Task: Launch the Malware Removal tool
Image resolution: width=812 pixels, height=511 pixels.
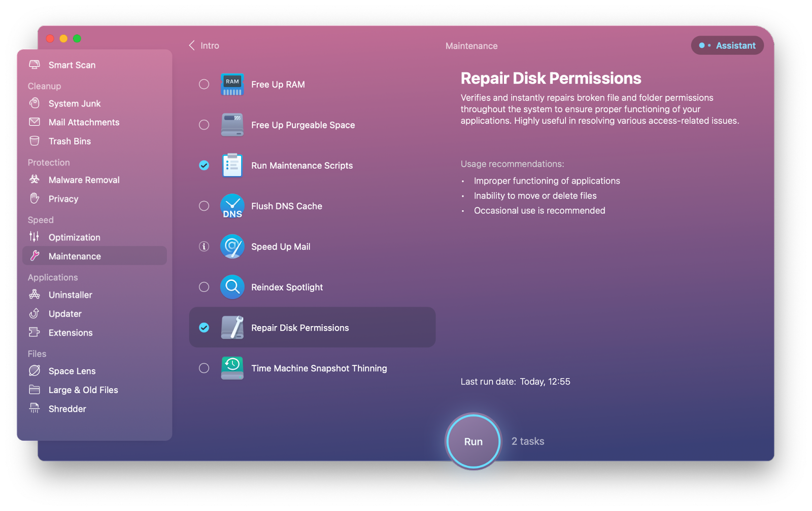Action: coord(84,179)
